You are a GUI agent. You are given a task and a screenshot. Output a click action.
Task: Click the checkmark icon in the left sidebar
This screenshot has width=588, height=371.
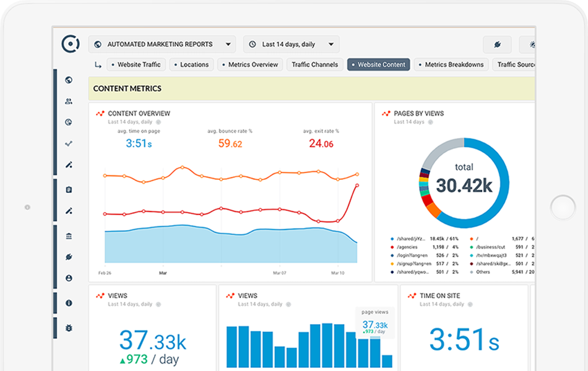[x=68, y=143]
